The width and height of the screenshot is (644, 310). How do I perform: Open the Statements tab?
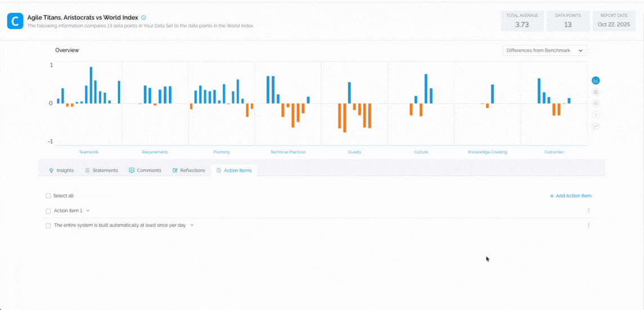(x=101, y=170)
